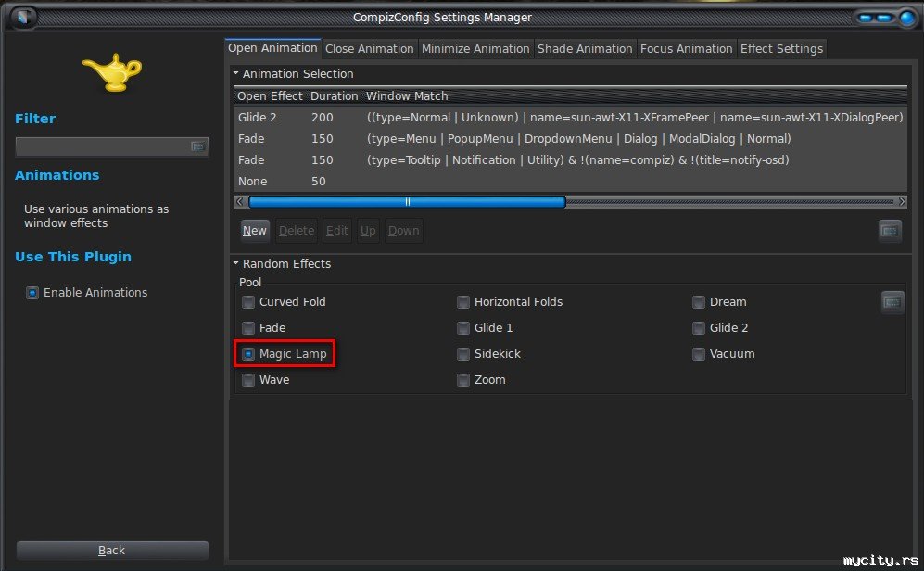Select the Focus Animation tab
This screenshot has width=924, height=571.
pos(686,49)
